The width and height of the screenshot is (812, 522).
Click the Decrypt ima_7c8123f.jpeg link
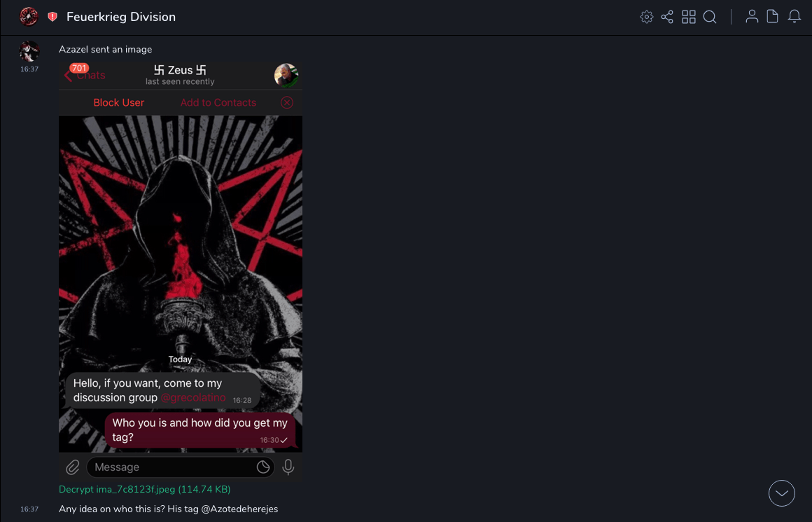(144, 489)
